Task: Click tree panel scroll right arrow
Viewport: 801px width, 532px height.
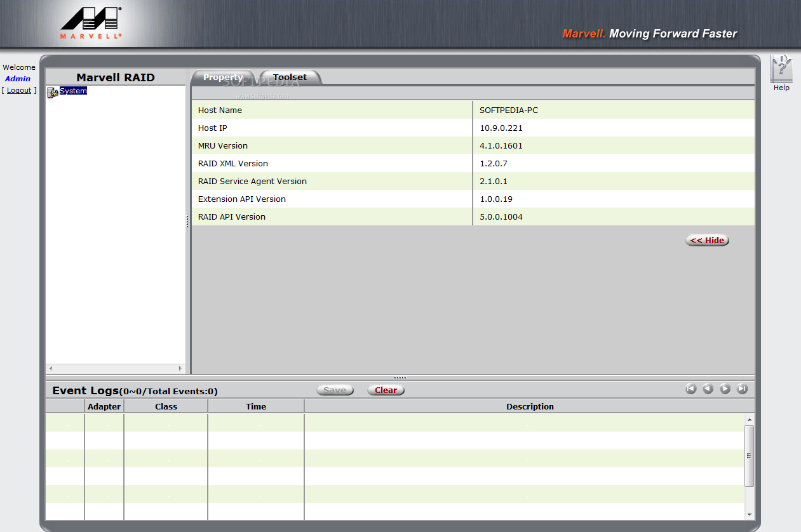Action: [180, 368]
